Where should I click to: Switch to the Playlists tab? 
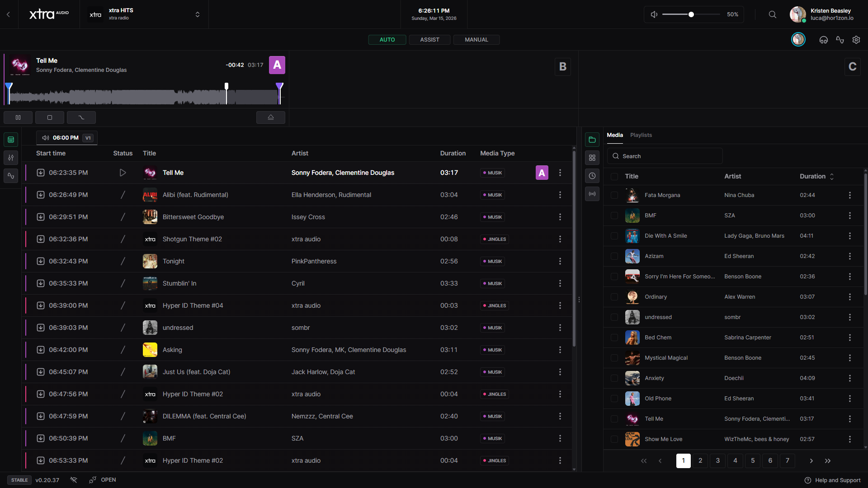coord(641,135)
